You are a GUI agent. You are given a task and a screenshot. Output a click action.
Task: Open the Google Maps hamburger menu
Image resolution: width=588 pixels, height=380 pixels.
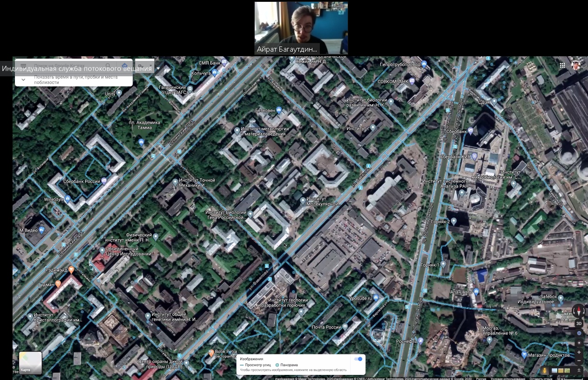point(23,66)
